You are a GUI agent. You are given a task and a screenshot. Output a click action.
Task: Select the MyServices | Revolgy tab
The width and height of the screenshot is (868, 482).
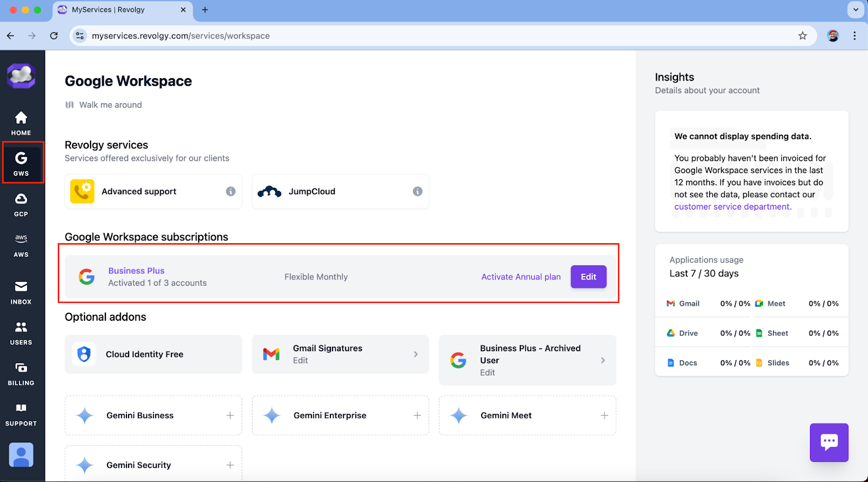point(122,10)
